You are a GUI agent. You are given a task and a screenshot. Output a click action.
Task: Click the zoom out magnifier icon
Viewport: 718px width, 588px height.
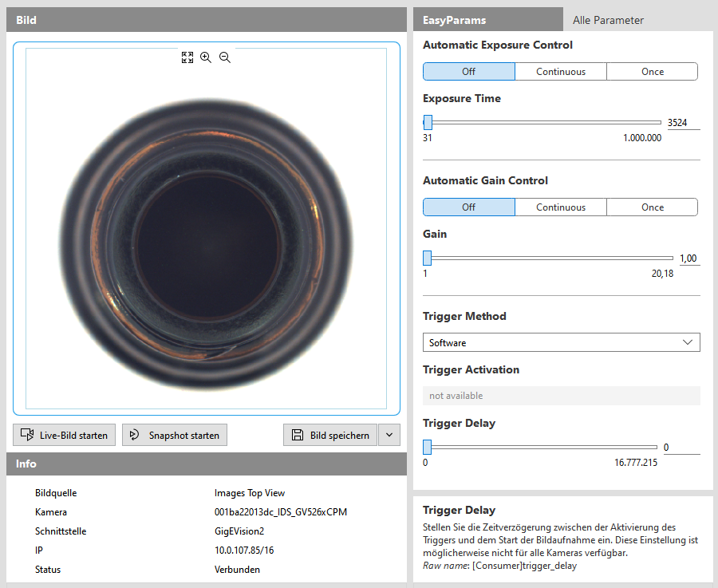(225, 57)
